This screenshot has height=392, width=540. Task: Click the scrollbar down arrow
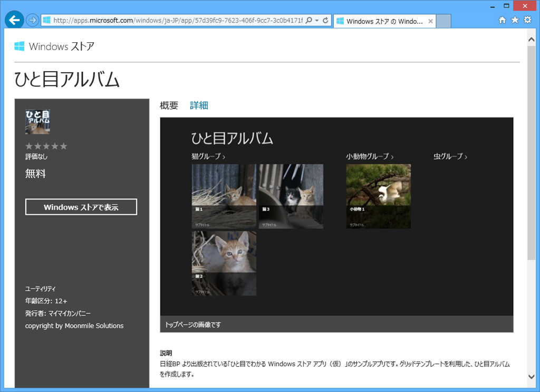click(532, 376)
